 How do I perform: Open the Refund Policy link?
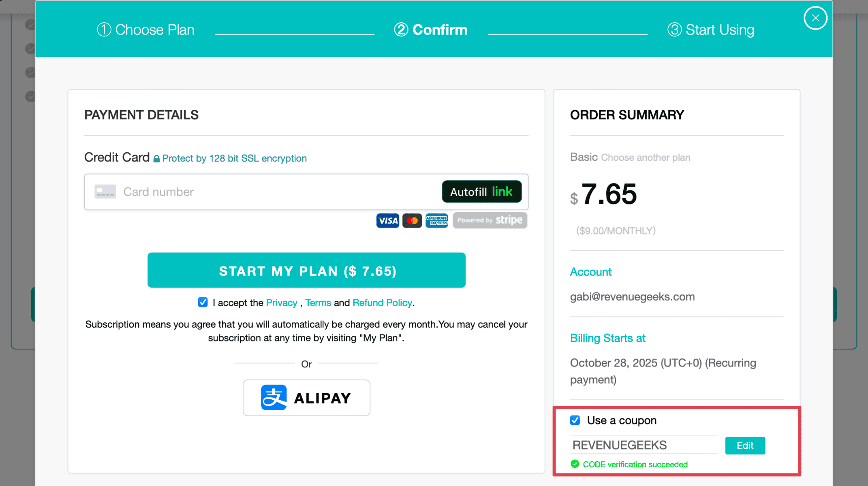click(x=382, y=303)
